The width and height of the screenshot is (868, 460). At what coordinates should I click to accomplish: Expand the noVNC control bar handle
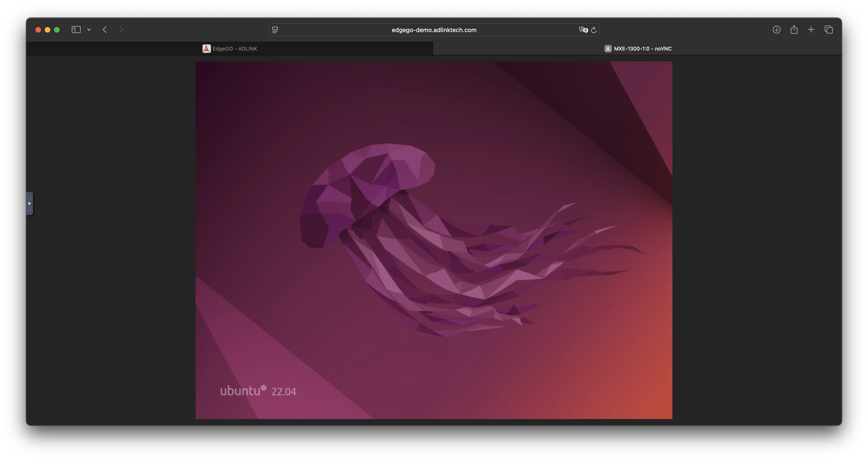tap(30, 203)
